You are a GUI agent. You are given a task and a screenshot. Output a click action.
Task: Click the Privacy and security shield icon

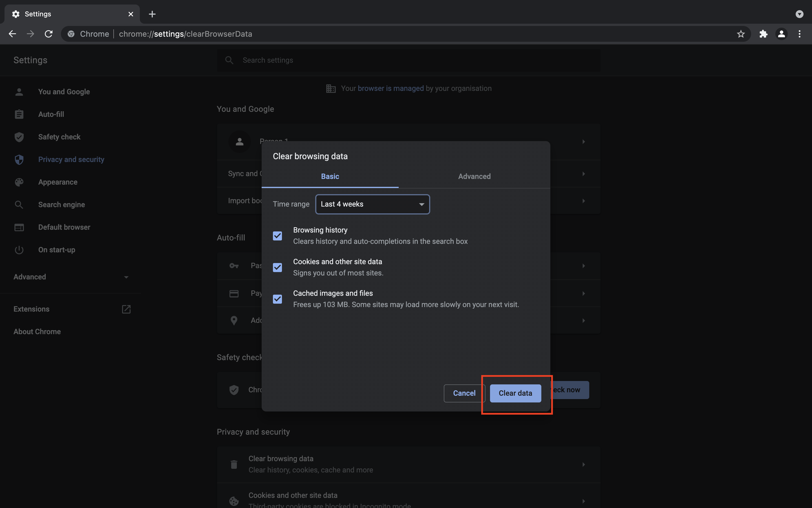coord(19,159)
